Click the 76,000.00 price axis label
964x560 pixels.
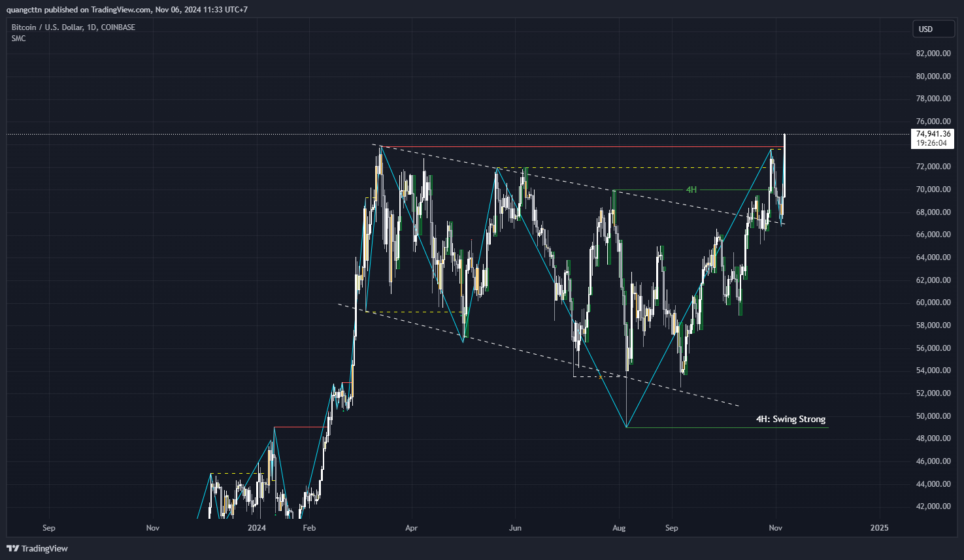click(933, 122)
